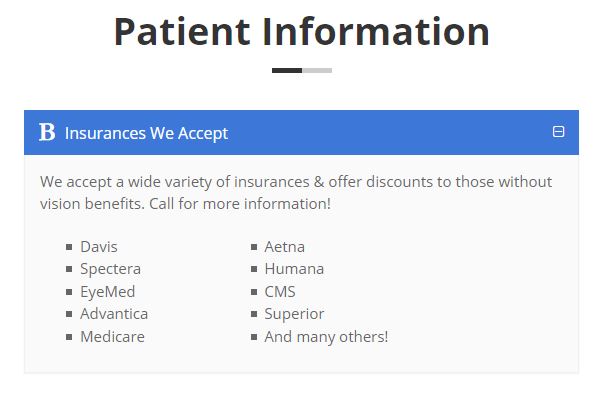Click CMS insurance entry
The height and width of the screenshot is (414, 603).
[280, 292]
